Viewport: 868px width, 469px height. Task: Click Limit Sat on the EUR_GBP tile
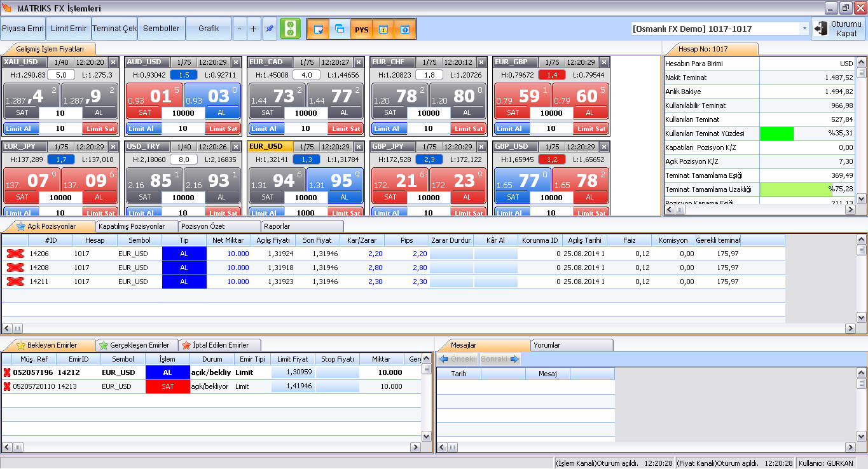592,128
